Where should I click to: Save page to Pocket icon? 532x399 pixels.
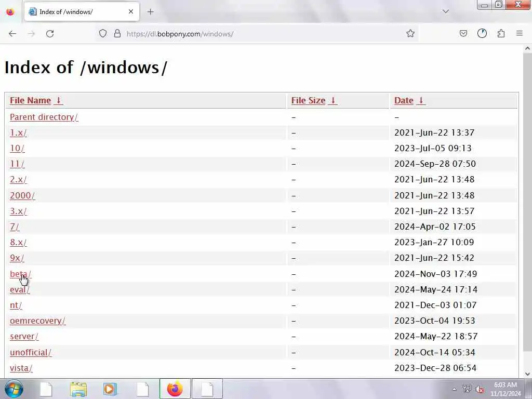(463, 34)
